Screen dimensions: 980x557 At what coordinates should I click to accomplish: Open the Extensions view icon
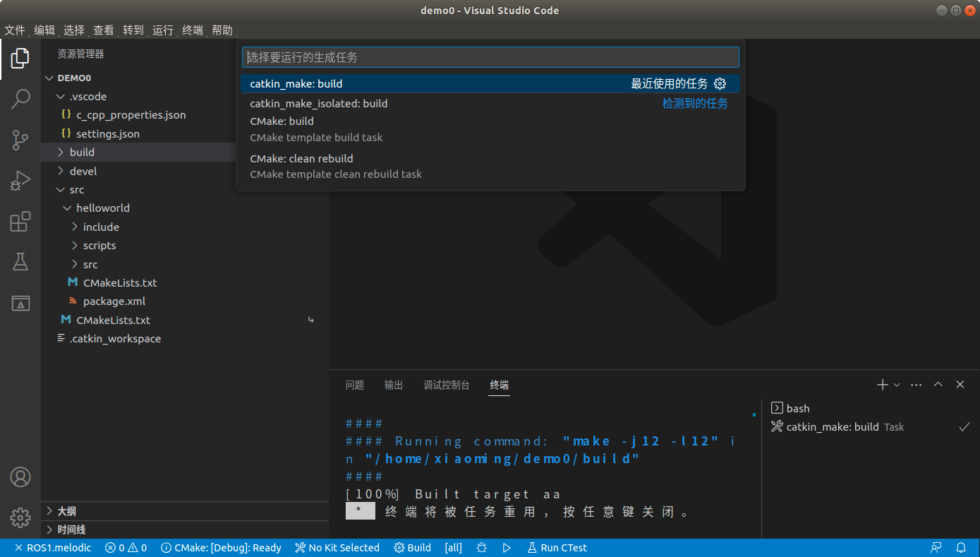click(20, 221)
